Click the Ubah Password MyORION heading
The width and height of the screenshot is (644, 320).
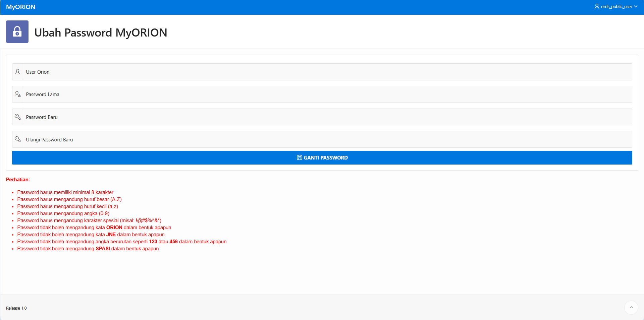101,33
